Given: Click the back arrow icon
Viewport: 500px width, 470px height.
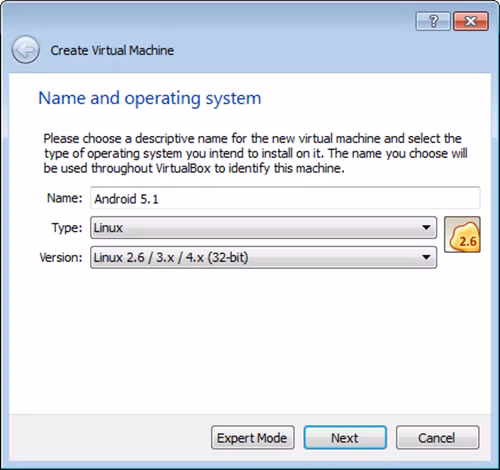Looking at the screenshot, I should pos(25,50).
